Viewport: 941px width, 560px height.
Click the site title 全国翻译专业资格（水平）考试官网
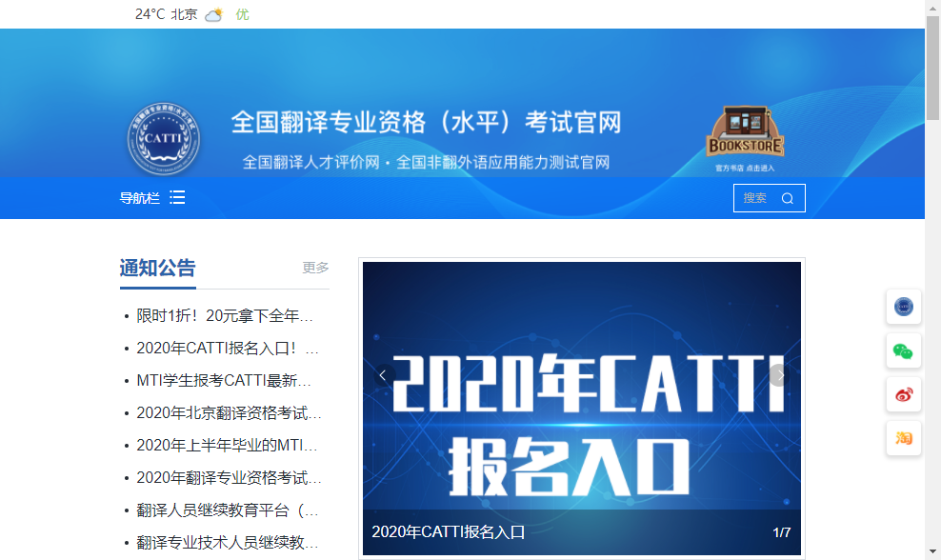(426, 123)
